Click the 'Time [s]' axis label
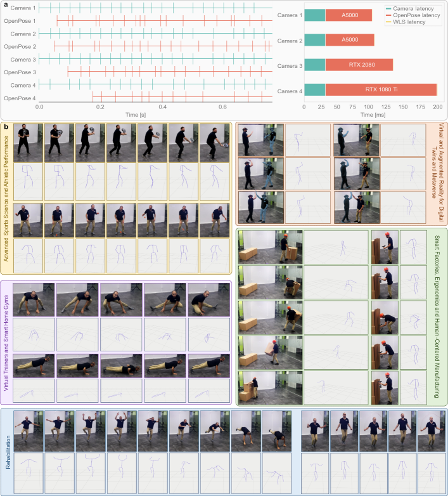The height and width of the screenshot is (496, 448). point(136,115)
